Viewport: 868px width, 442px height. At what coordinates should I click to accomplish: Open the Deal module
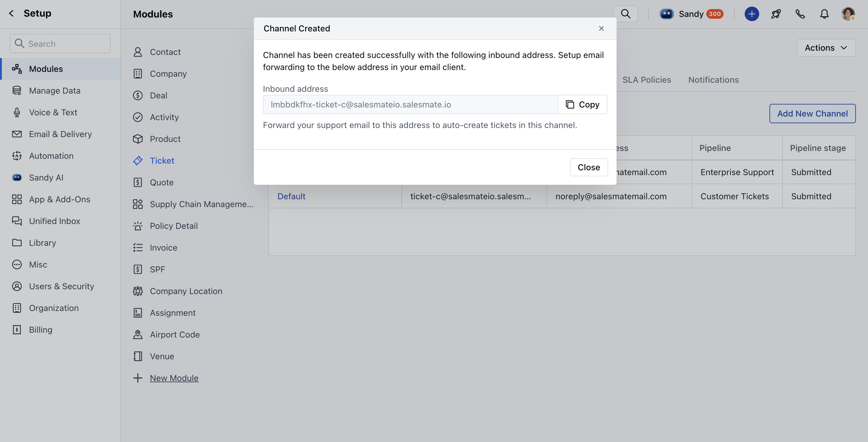tap(158, 95)
